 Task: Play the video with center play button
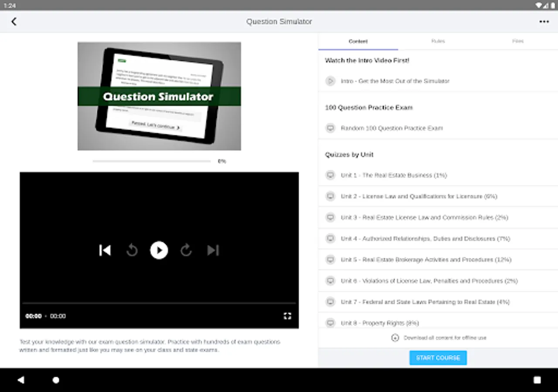coord(159,250)
